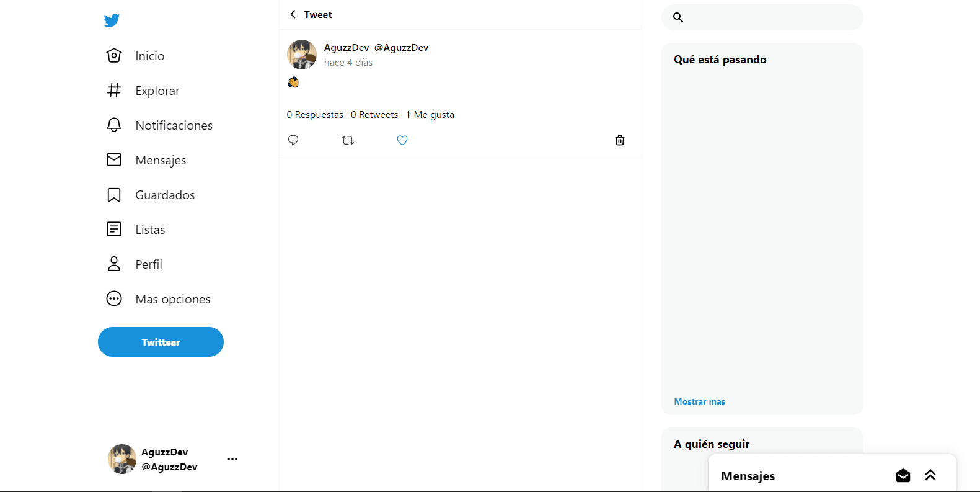Click AguzzDev avatar on the tweet
The height and width of the screenshot is (492, 980).
point(302,55)
